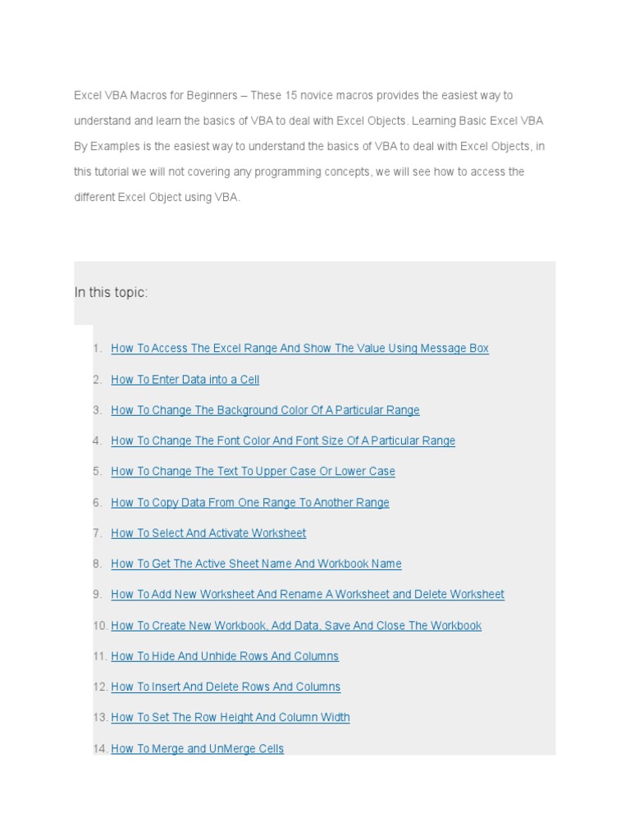The height and width of the screenshot is (840, 630).
Task: Open the Get Active Sheet Name link
Action: pos(256,564)
